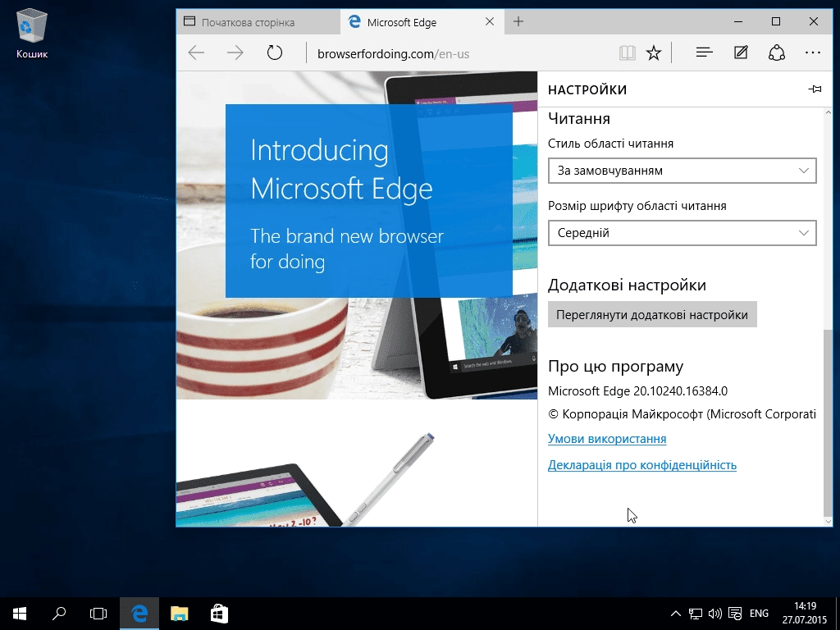The height and width of the screenshot is (630, 840).
Task: Expand the 'За замовчуванням' reading style dropdown
Action: click(682, 171)
